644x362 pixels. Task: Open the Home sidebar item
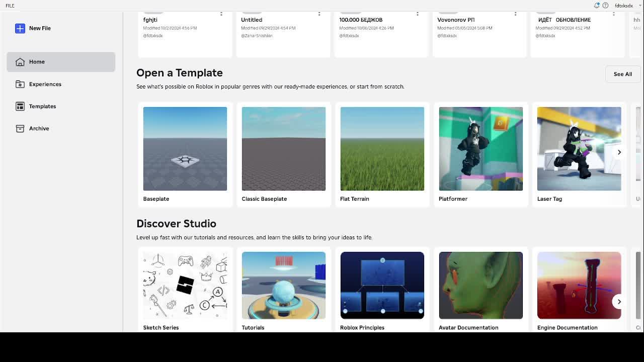61,62
